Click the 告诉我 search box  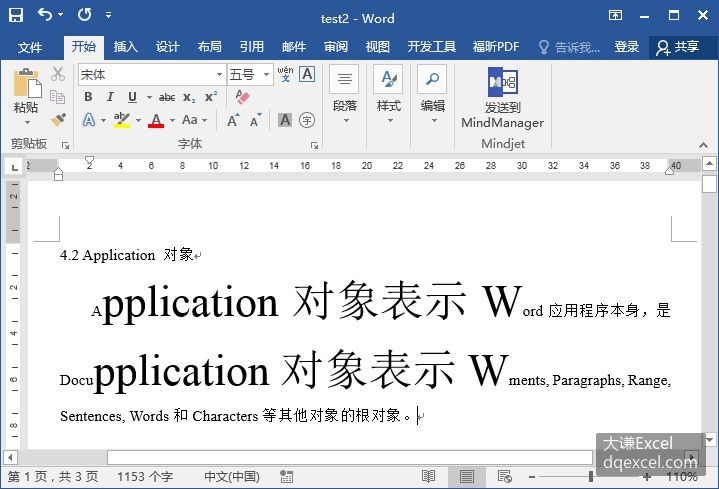click(x=570, y=47)
